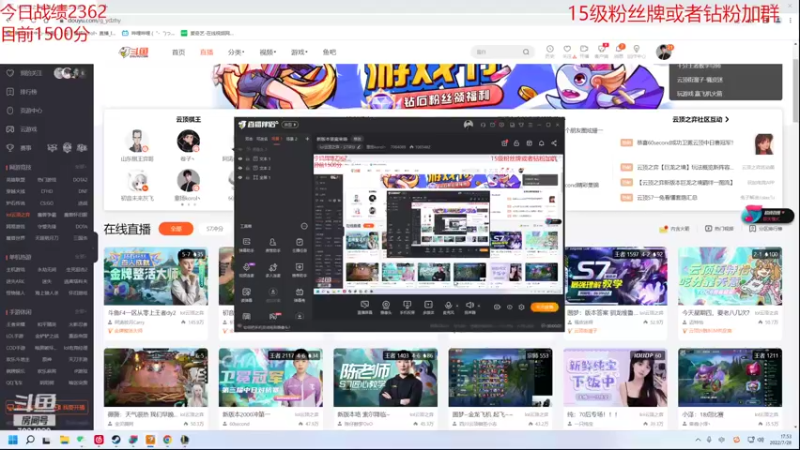Image resolution: width=800 pixels, height=450 pixels.
Task: Open mode pill next to streaming app logo
Action: pos(290,124)
